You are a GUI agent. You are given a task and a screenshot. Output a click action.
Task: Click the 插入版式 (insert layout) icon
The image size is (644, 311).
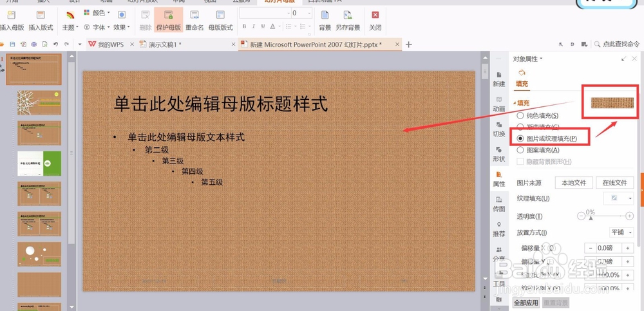point(41,15)
